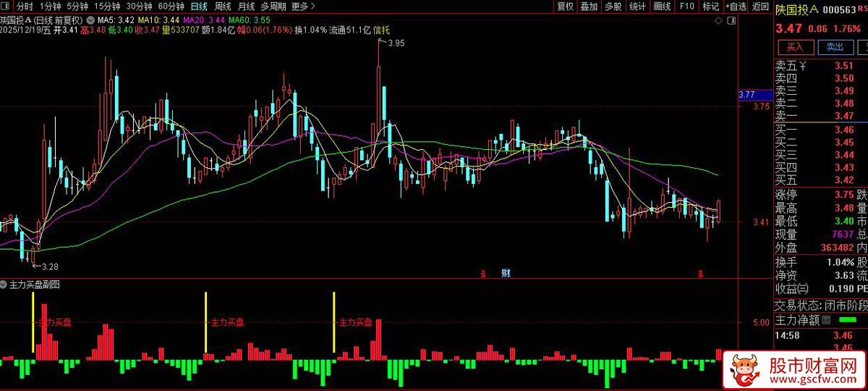The width and height of the screenshot is (868, 391).
Task: Click the MA60: 3.55 indicator label
Action: [250, 20]
